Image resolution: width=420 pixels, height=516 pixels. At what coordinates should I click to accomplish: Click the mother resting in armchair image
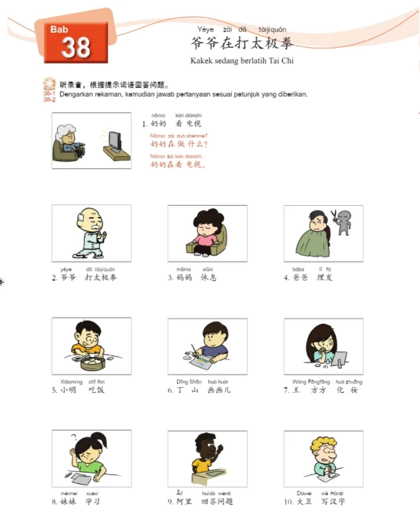pos(207,234)
